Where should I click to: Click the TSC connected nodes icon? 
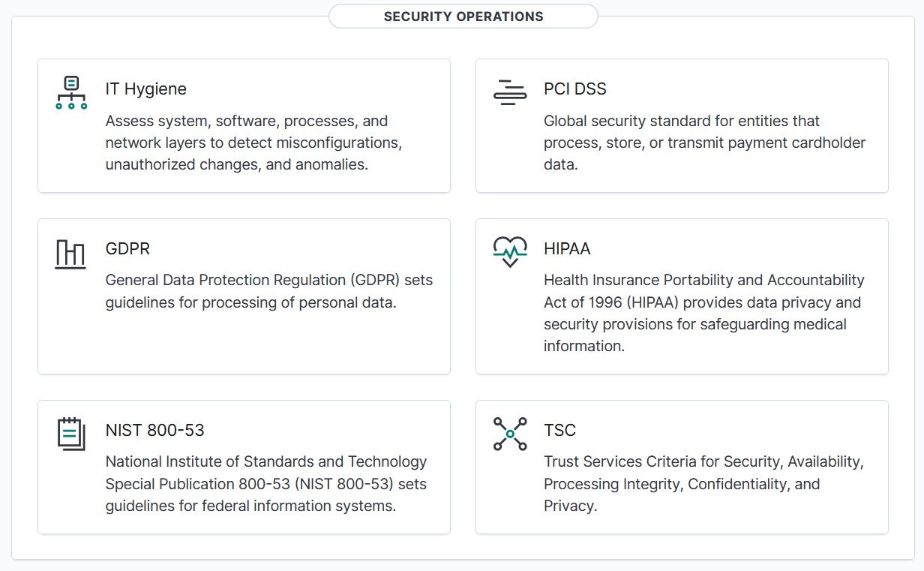pyautogui.click(x=510, y=434)
